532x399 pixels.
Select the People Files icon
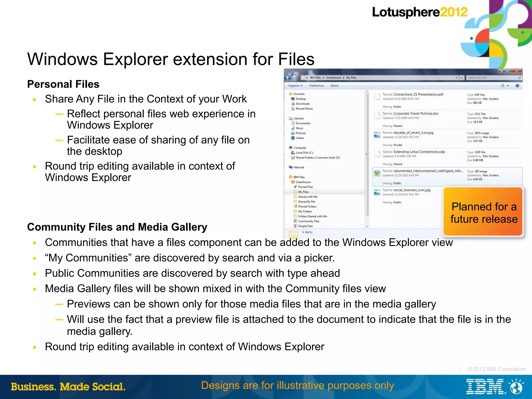point(295,226)
